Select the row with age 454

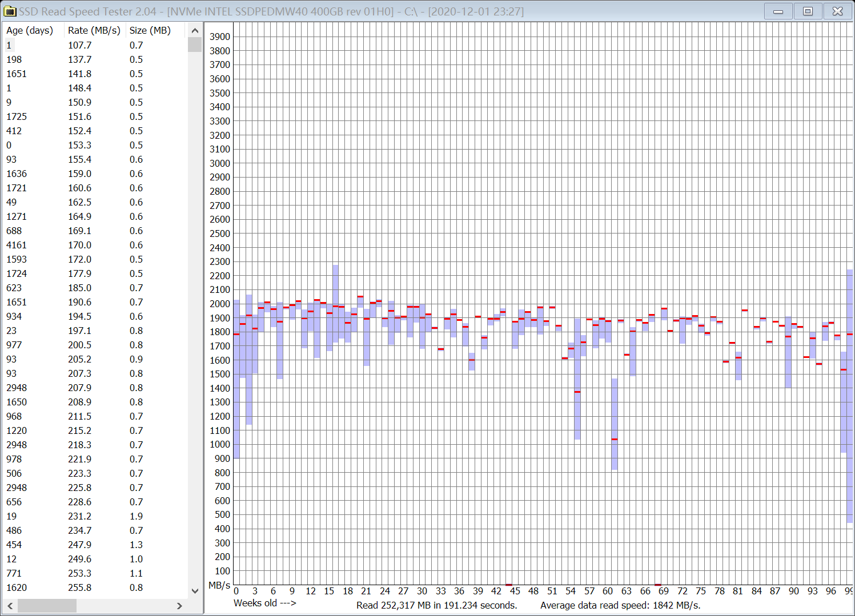coord(95,545)
